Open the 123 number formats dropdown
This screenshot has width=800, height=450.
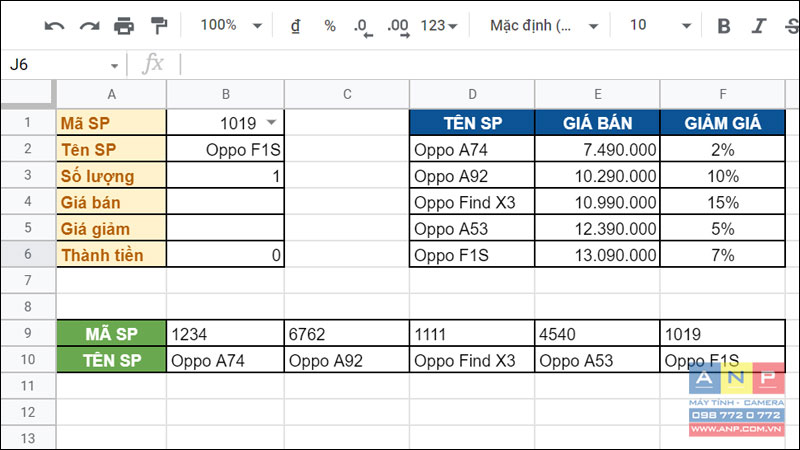point(439,26)
